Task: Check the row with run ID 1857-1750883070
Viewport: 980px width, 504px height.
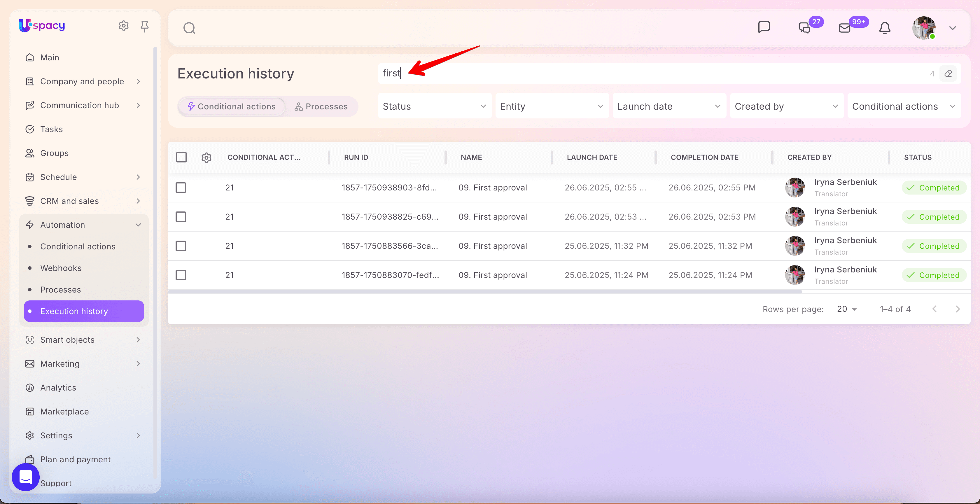Action: (x=181, y=275)
